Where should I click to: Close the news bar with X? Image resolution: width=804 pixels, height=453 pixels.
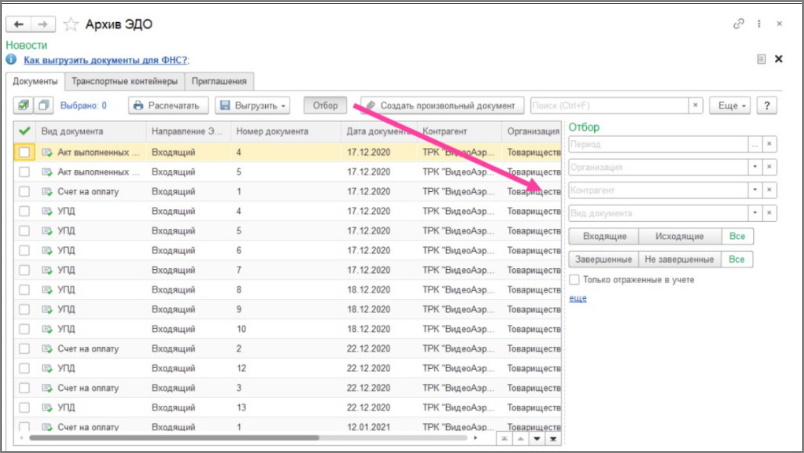click(x=778, y=59)
